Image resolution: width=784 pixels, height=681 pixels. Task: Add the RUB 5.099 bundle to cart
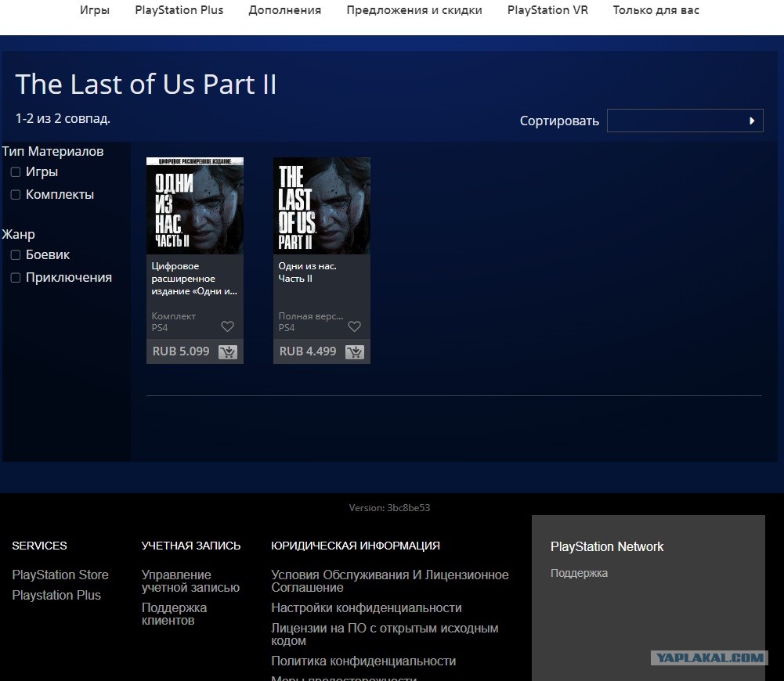[x=227, y=351]
